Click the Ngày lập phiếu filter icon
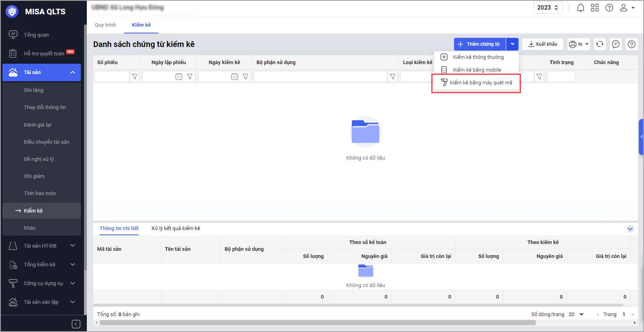Viewport: 644px width, 332px height. (190, 76)
